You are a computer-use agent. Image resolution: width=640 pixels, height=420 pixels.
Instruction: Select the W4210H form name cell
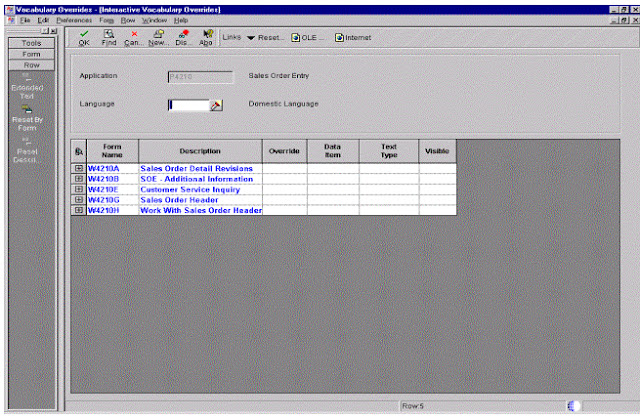112,211
